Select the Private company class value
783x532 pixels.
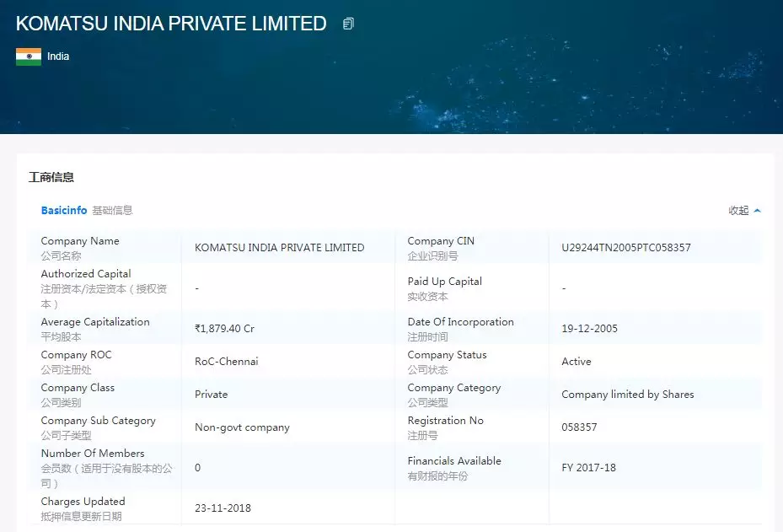click(212, 395)
